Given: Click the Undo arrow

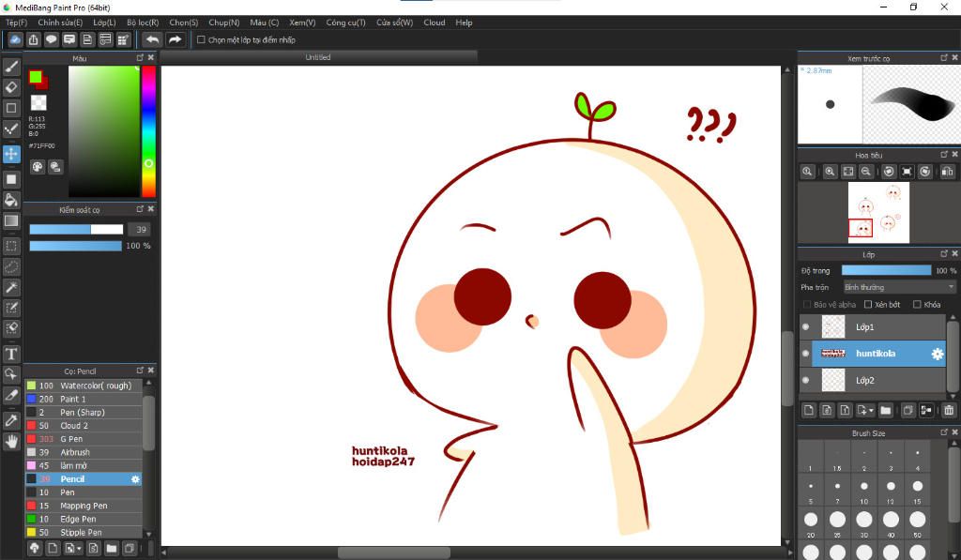Looking at the screenshot, I should tap(152, 39).
